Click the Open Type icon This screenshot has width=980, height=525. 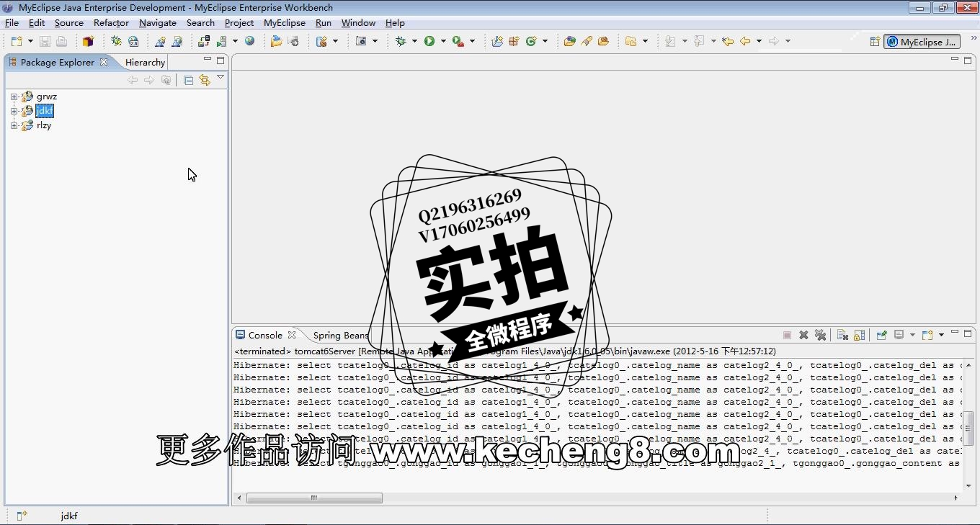point(569,42)
